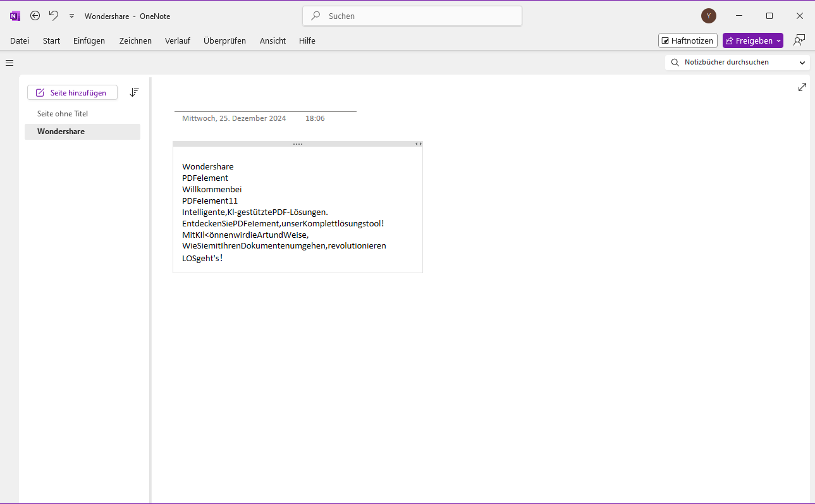
Task: Click the OneNote app logo icon
Action: coord(15,16)
